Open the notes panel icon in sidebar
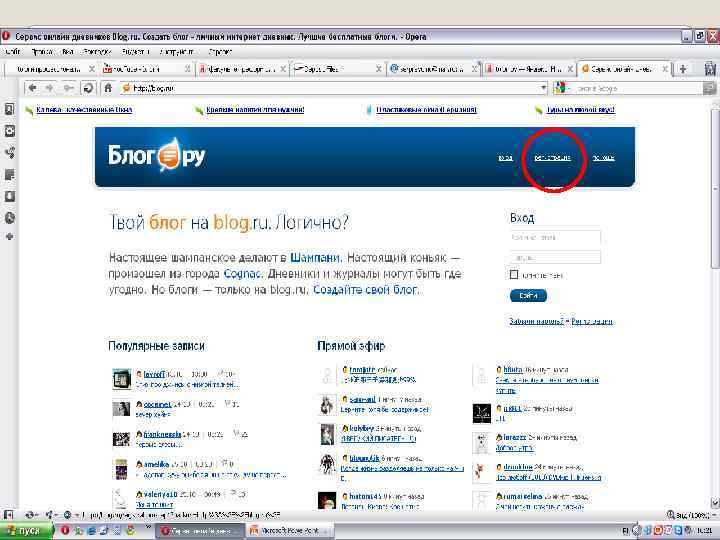The height and width of the screenshot is (540, 720). point(9,174)
